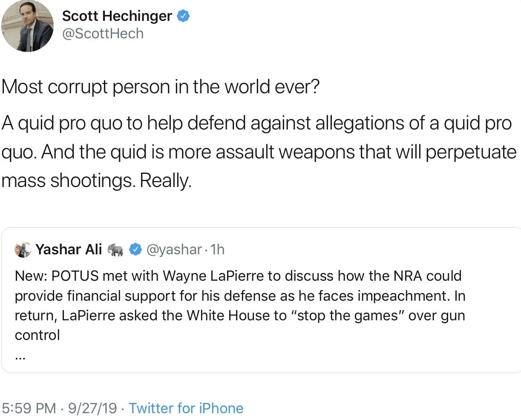Click the 5:59 PM tweet time

[x=29, y=408]
